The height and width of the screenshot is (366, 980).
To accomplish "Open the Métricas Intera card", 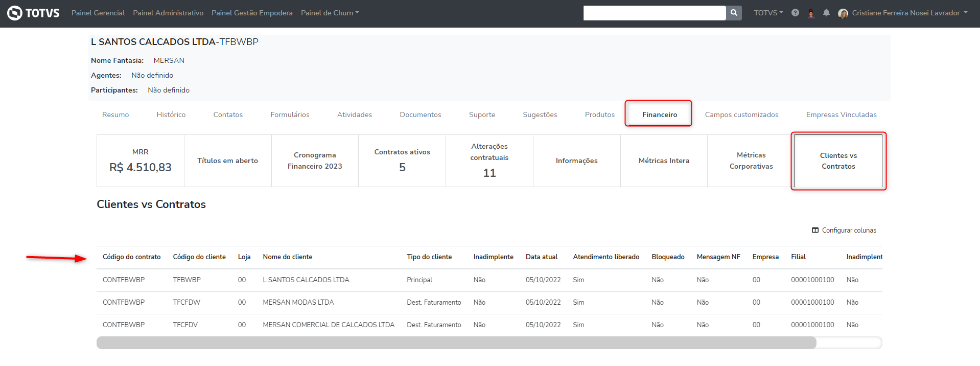I will pos(664,161).
